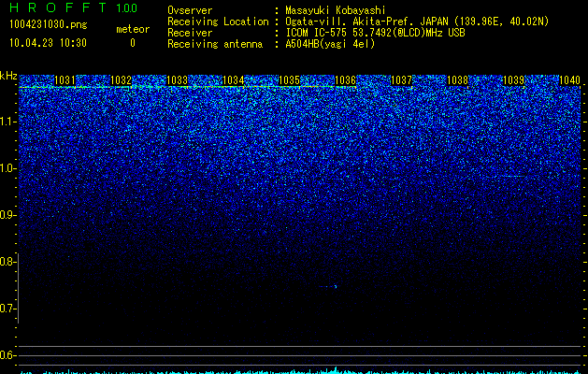The width and height of the screenshot is (588, 374).
Task: Click the 1032 time marker
Action: click(x=122, y=79)
